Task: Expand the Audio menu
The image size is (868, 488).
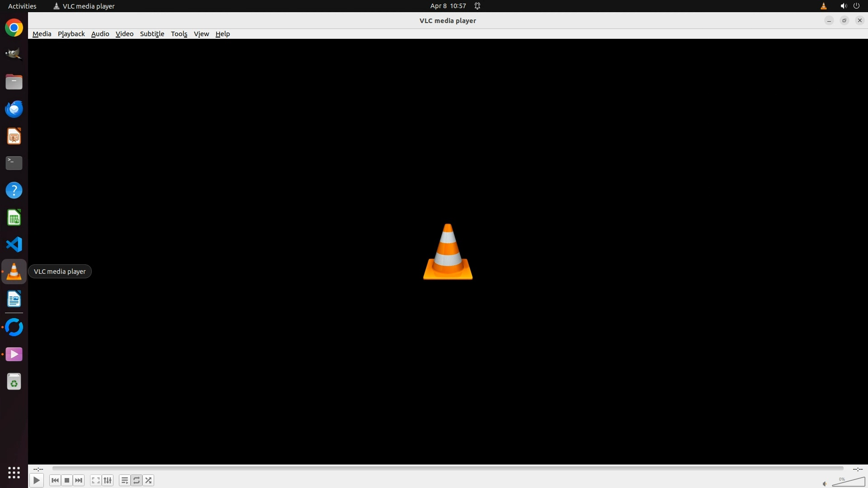Action: point(100,34)
